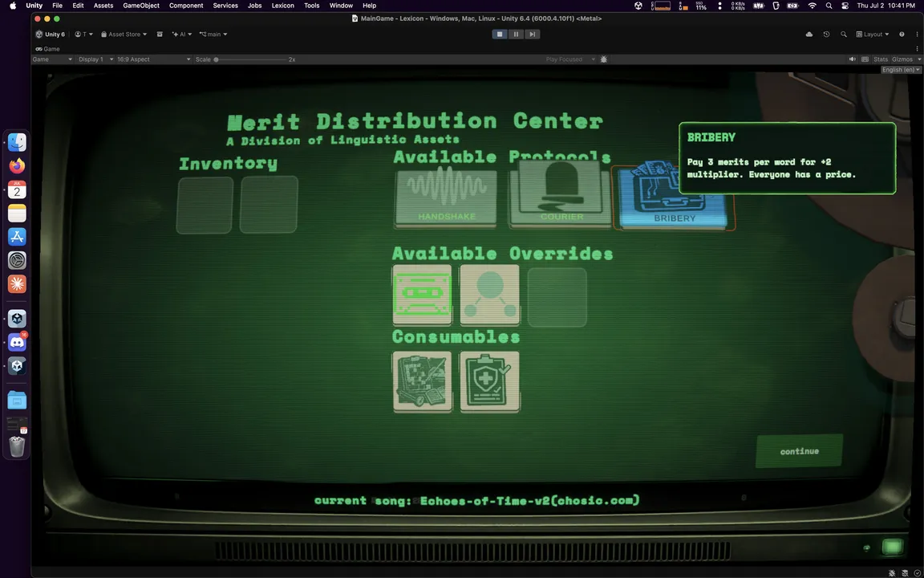This screenshot has width=924, height=578.
Task: Toggle the Game view shortcuts keyboard icon
Action: point(865,59)
